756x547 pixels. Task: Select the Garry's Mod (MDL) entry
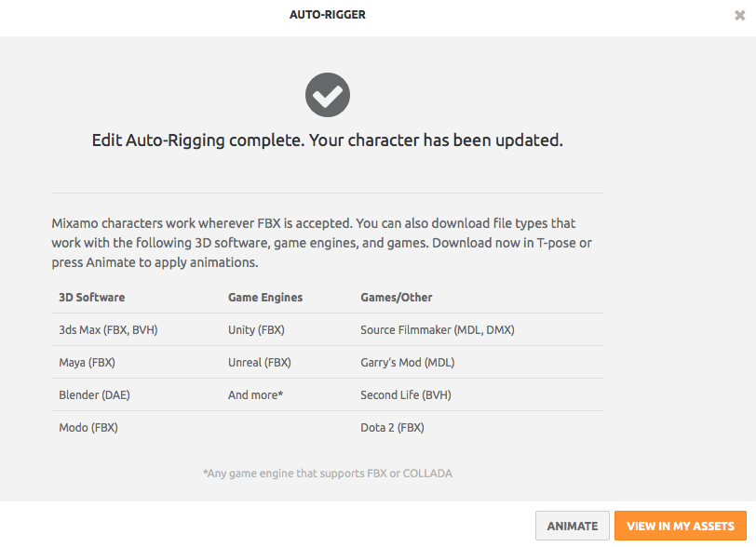coord(408,363)
